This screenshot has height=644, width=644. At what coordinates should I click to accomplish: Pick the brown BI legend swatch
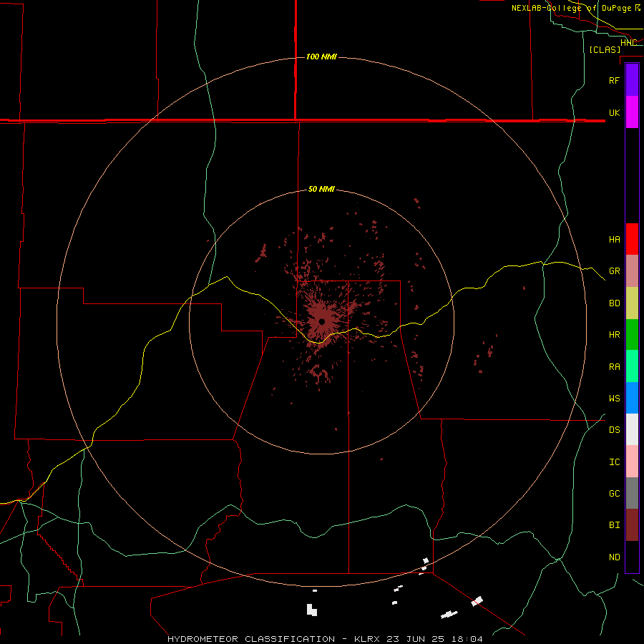pos(632,525)
